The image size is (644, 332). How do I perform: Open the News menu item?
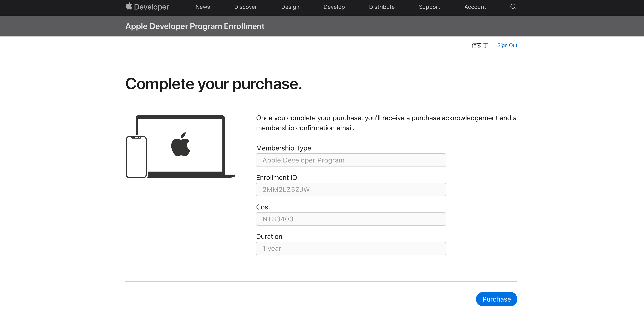202,7
